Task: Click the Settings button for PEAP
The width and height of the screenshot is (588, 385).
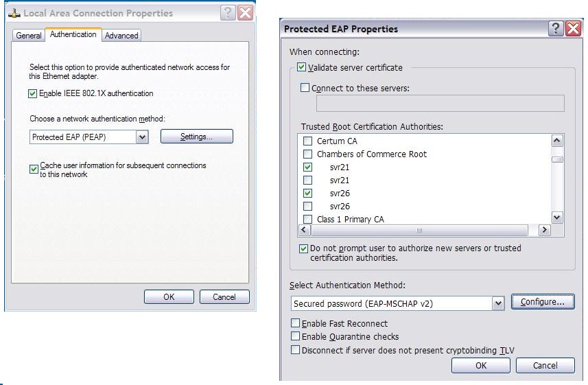Action: (196, 137)
